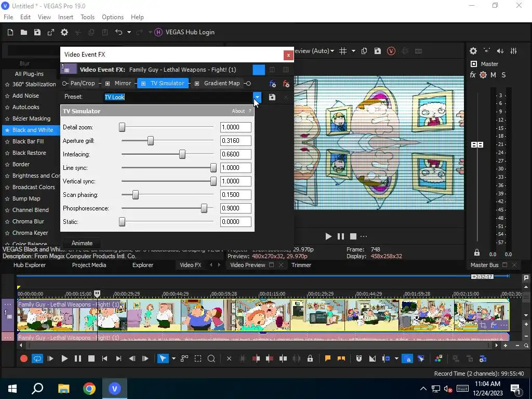Toggle the TV Simulator effect checkbox
The image size is (532, 399).
point(143,84)
